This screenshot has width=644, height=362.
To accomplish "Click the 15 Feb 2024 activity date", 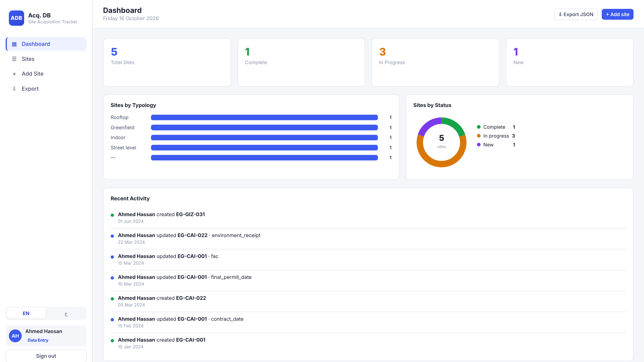I will click(x=131, y=326).
